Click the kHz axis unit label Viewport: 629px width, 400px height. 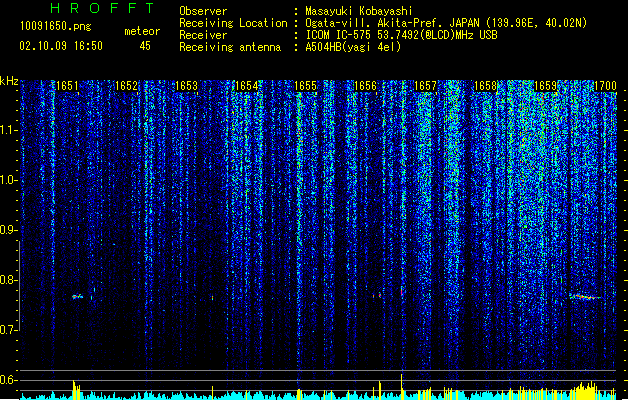pos(9,81)
